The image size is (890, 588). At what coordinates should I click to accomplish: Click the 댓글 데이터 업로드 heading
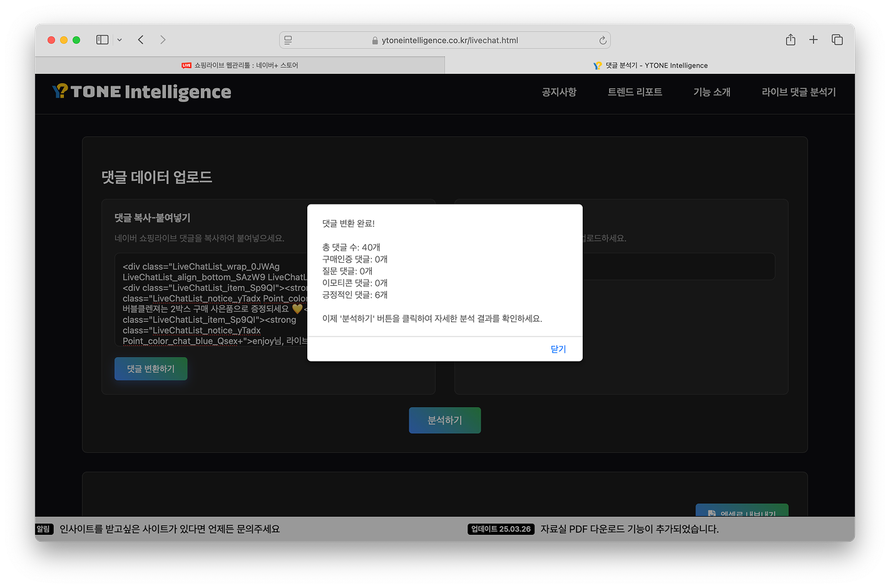tap(156, 177)
